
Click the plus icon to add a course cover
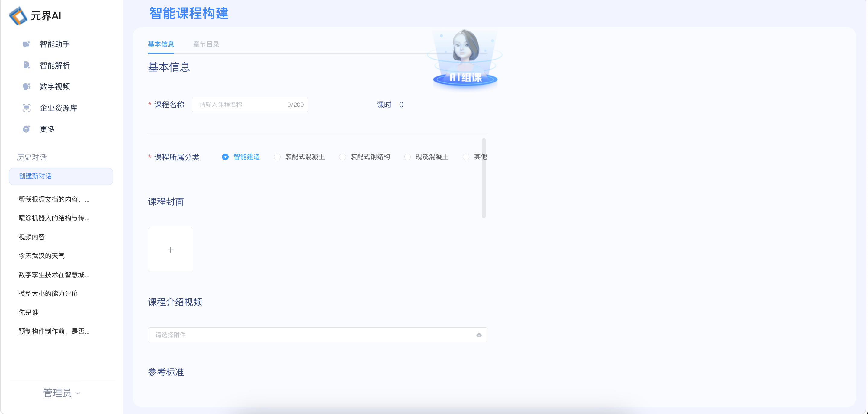click(x=171, y=250)
